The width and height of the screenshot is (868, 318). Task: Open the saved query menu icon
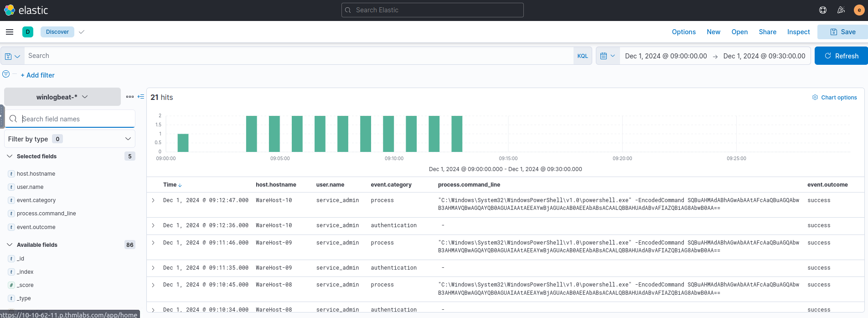12,56
